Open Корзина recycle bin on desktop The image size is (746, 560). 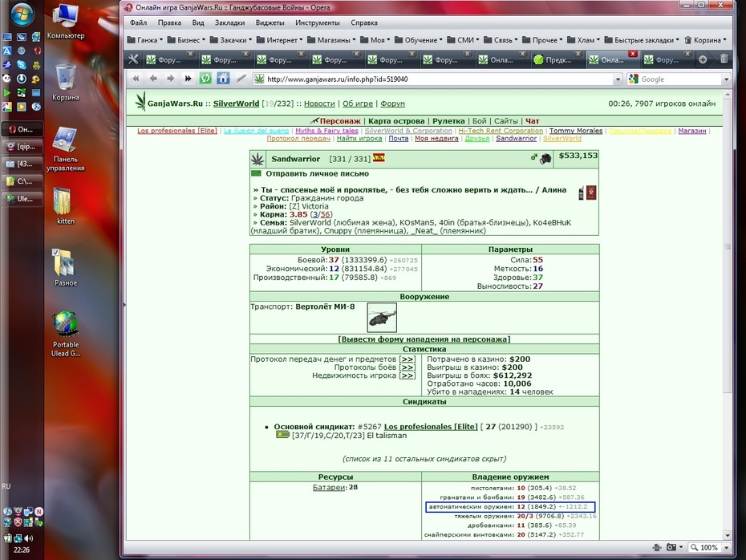pyautogui.click(x=66, y=83)
